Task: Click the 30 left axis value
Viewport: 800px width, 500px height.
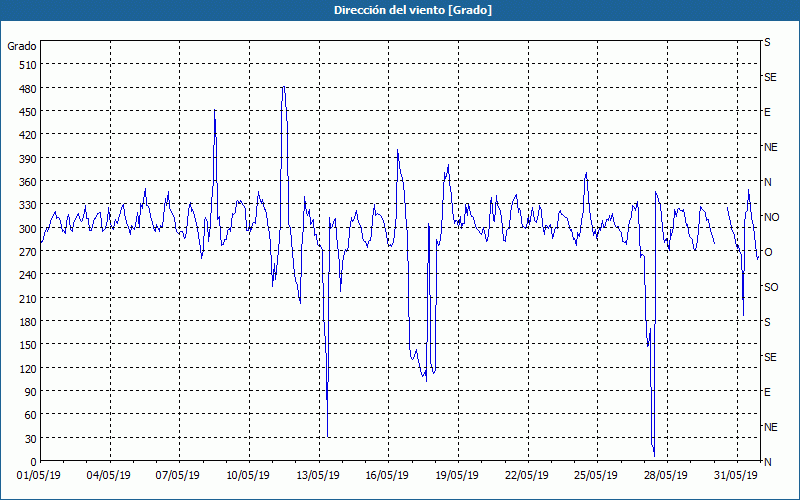Action: 31,439
